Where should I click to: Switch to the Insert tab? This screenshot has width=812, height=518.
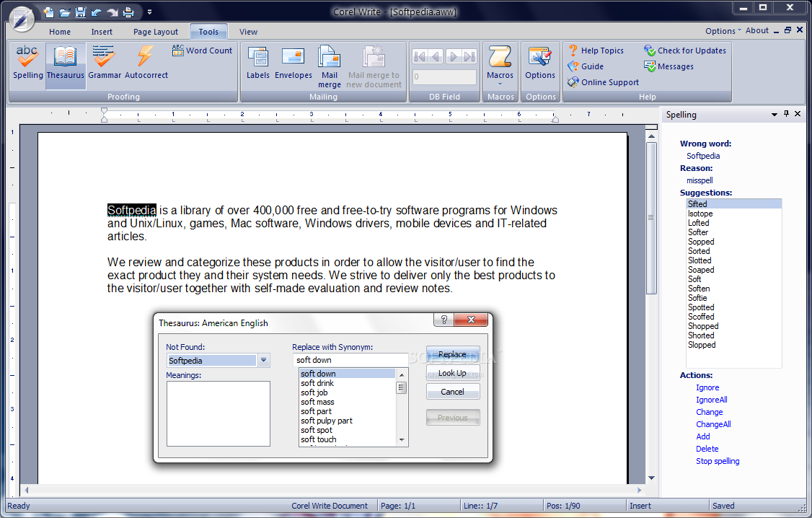tap(102, 32)
